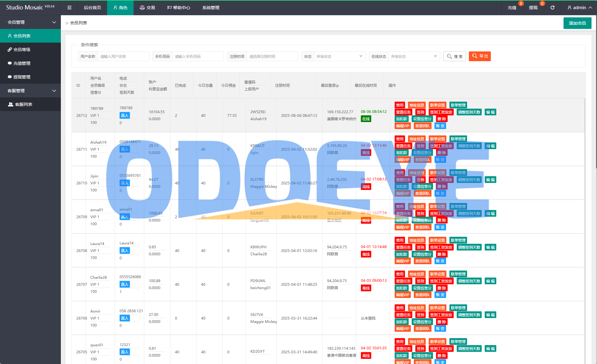Click the sidebar collapse hamburger icon

69,8
